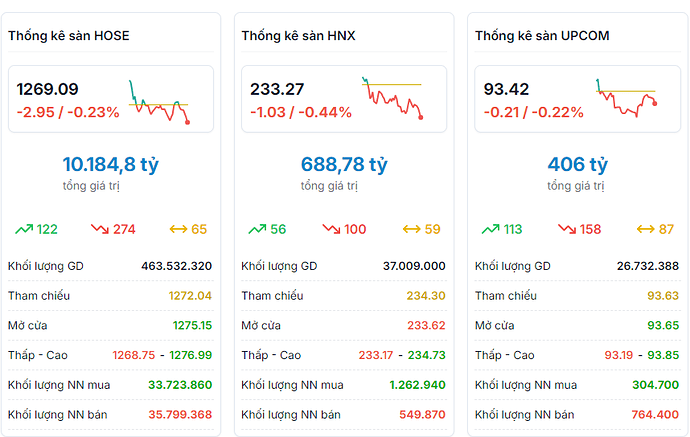Click HNX total value 688,78 tỷ
690x437 pixels.
pyautogui.click(x=344, y=164)
